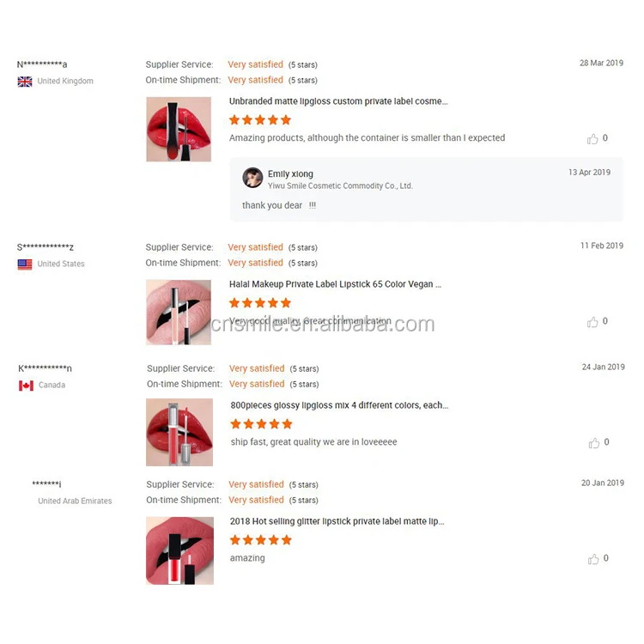The height and width of the screenshot is (644, 644).
Task: Open '2018 Hot selling glitter lipstick' link
Action: tap(337, 521)
